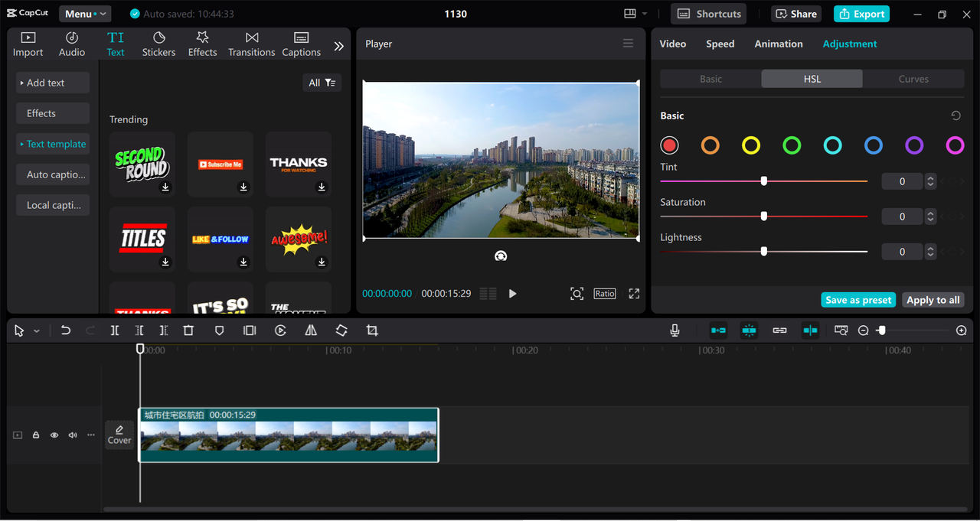
Task: Click the rotate handle below video preview
Action: click(x=501, y=256)
